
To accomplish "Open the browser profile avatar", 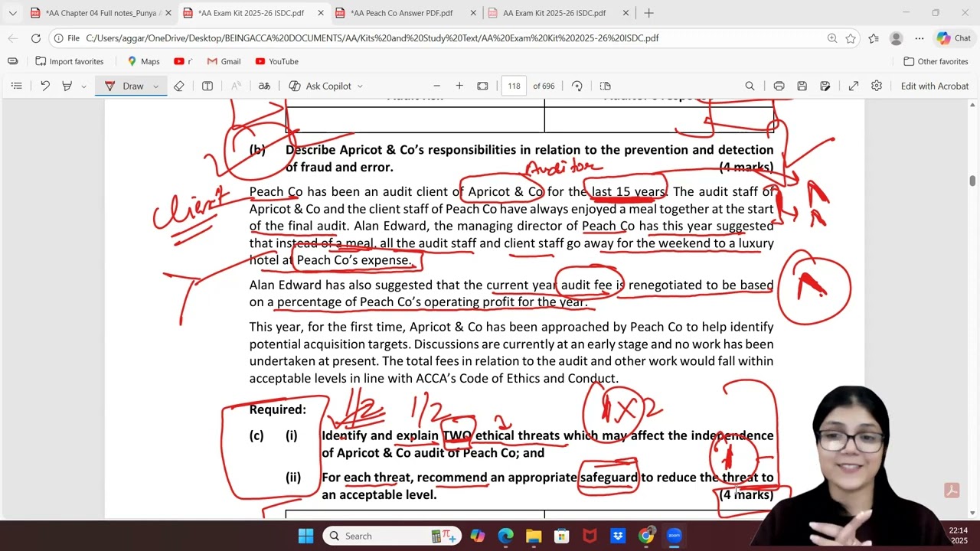I will 897,38.
